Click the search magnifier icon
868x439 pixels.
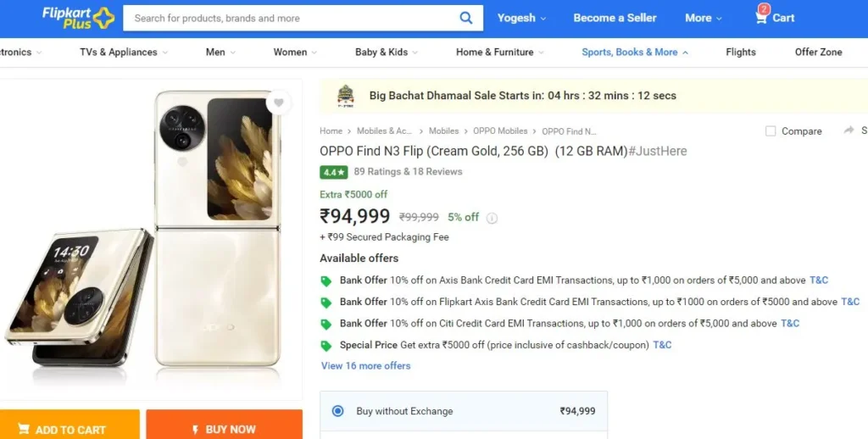click(466, 19)
